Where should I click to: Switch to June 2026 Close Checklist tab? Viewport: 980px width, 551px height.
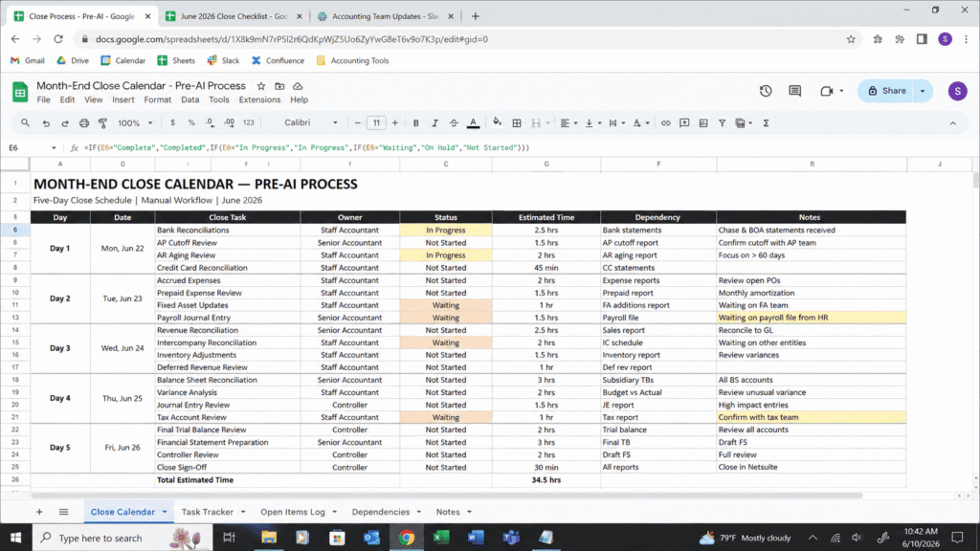(x=234, y=16)
